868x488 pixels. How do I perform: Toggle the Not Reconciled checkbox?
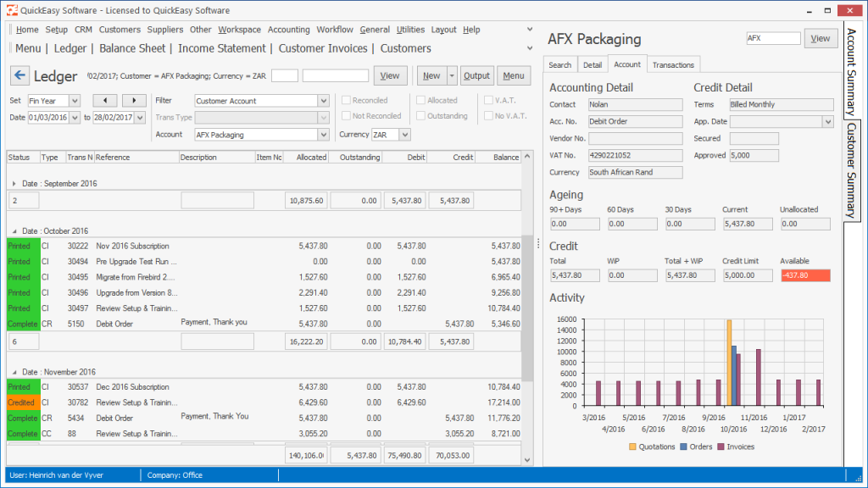click(x=346, y=115)
